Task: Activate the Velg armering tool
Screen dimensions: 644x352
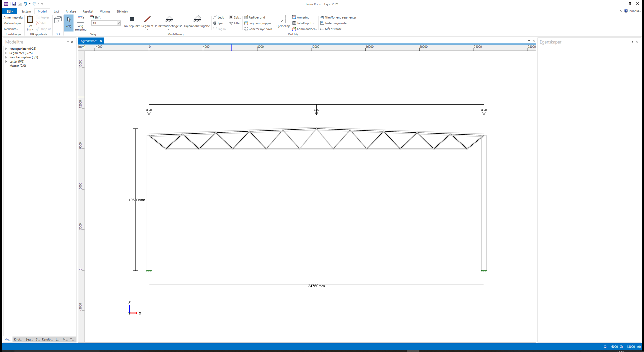Action: (x=80, y=23)
